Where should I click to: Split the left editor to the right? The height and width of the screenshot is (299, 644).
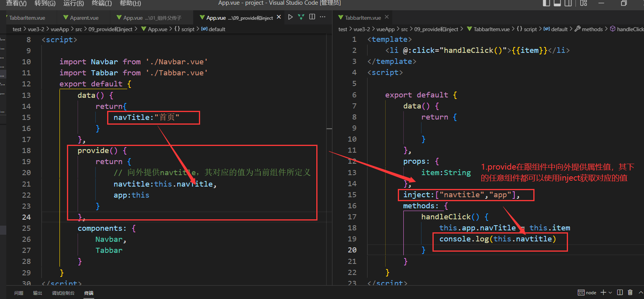point(312,17)
